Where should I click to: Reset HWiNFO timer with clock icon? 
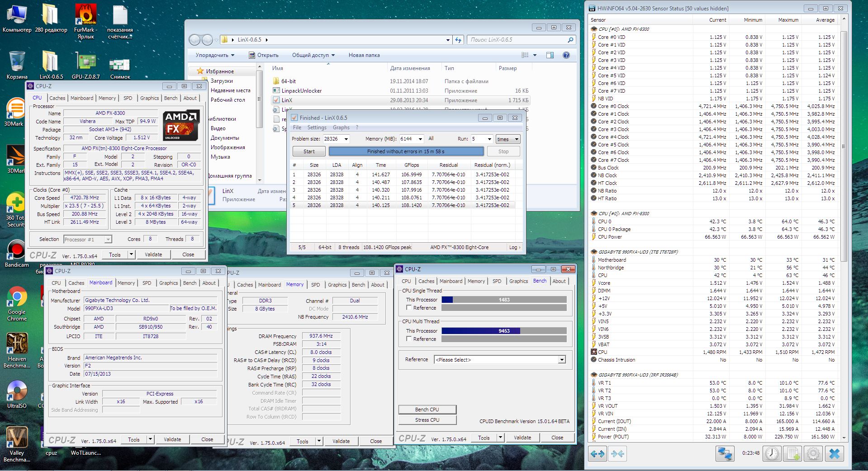point(772,453)
